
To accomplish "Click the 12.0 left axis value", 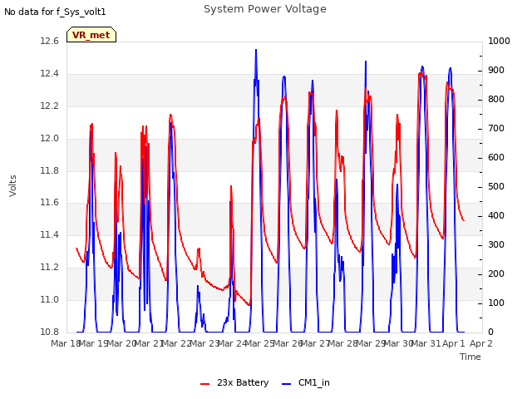I will (x=50, y=139).
